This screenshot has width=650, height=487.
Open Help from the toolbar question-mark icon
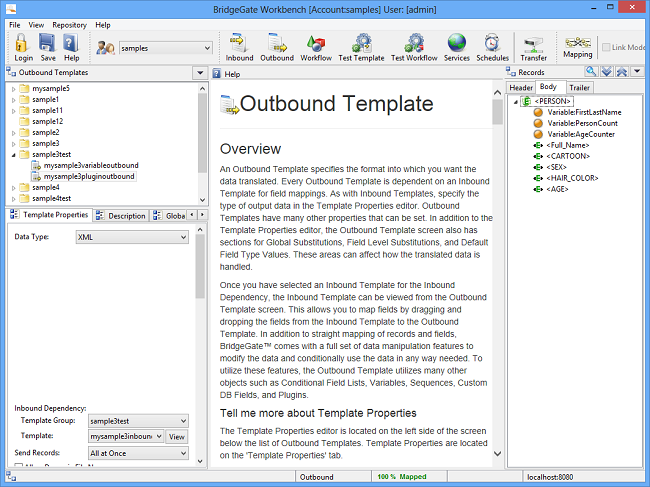pos(71,43)
